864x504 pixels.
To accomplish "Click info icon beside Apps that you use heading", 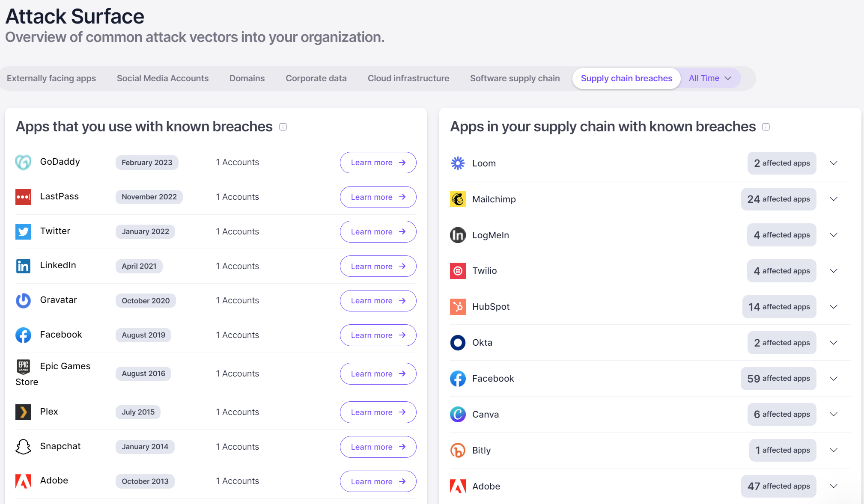I will [x=283, y=127].
